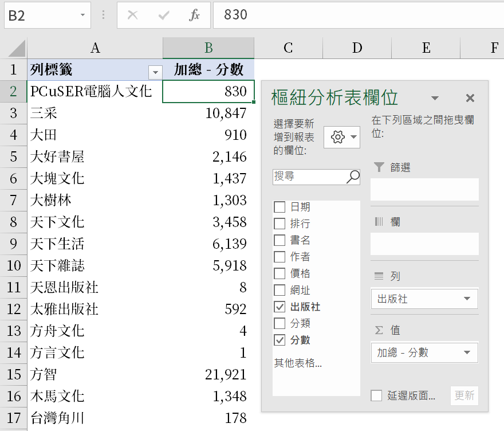The image size is (504, 431).
Task: Select cell with 大好書屋
Action: coord(95,157)
